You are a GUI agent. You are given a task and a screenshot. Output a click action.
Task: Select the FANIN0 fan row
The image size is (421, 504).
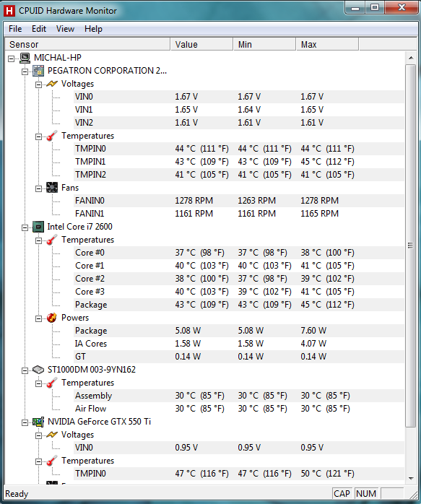[239, 201]
